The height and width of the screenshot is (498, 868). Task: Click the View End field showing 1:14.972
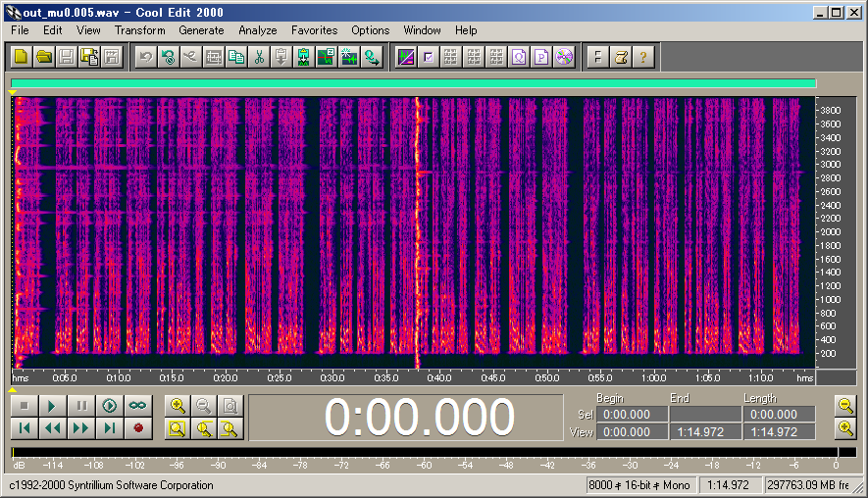coord(705,432)
